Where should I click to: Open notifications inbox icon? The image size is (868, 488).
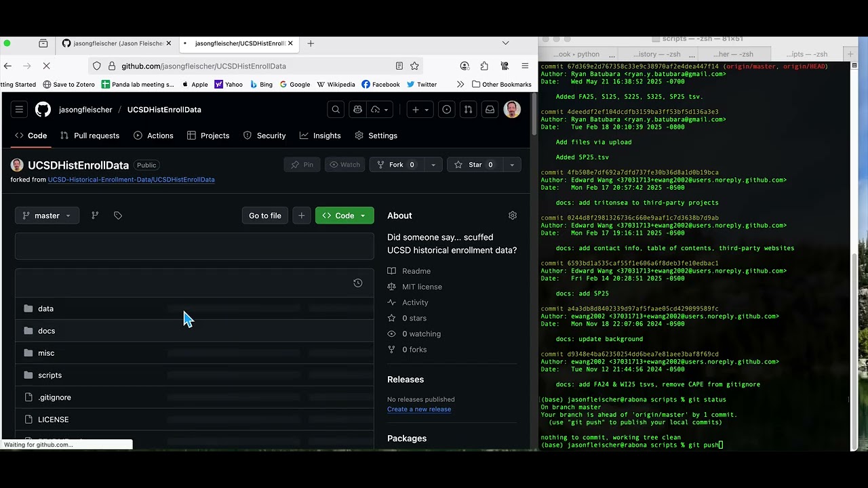[490, 109]
